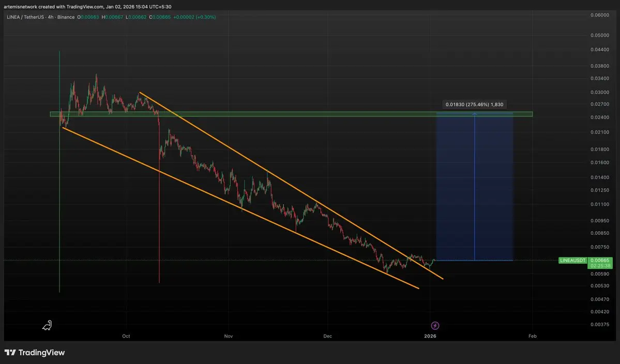Click the 0.02400 price axis label
Viewport: 620px width, 364px height.
600,117
